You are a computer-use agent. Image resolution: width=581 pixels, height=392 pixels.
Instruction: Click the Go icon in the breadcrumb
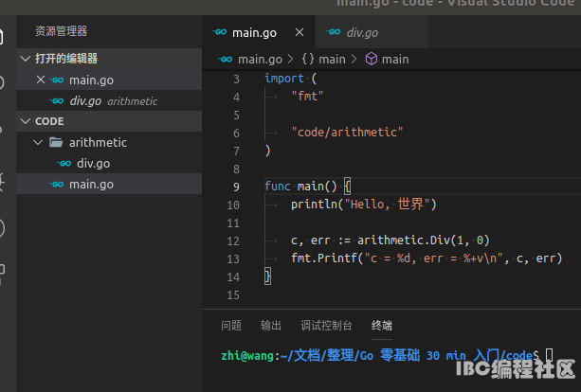pos(225,60)
